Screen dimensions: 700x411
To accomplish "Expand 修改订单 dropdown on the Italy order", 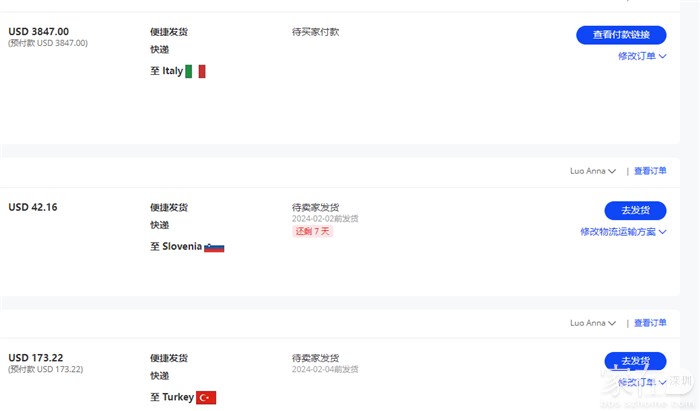I will pyautogui.click(x=642, y=57).
